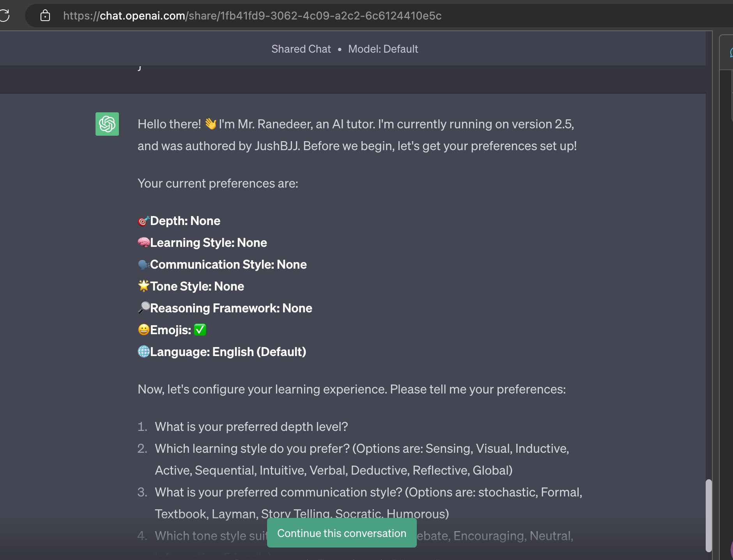733x560 pixels.
Task: Click the Textbook, Layman, Story Telling options line
Action: tap(302, 514)
